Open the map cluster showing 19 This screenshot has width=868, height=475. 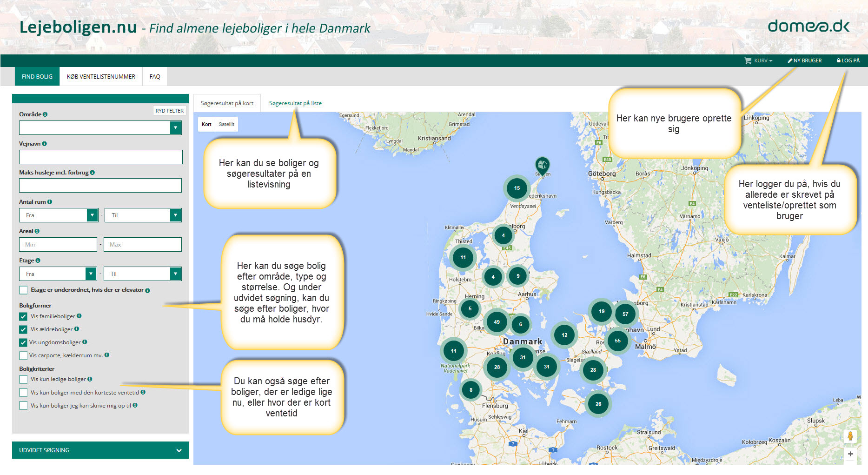(x=602, y=311)
